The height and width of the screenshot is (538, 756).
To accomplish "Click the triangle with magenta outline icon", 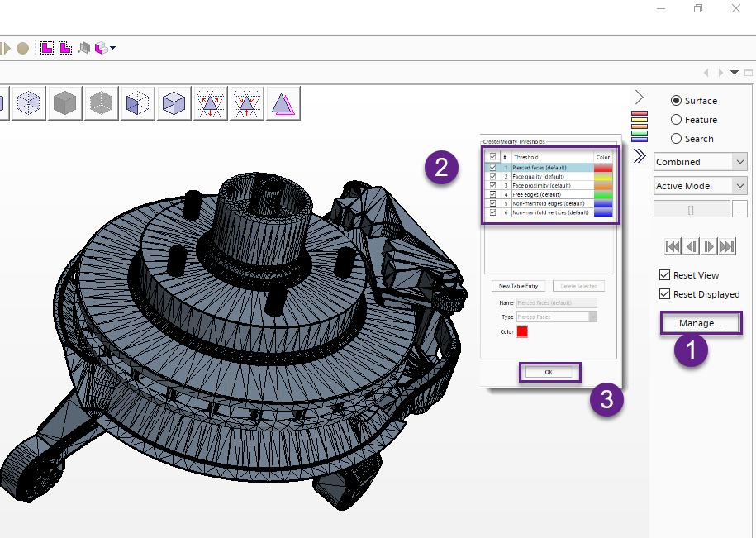I will click(x=283, y=103).
